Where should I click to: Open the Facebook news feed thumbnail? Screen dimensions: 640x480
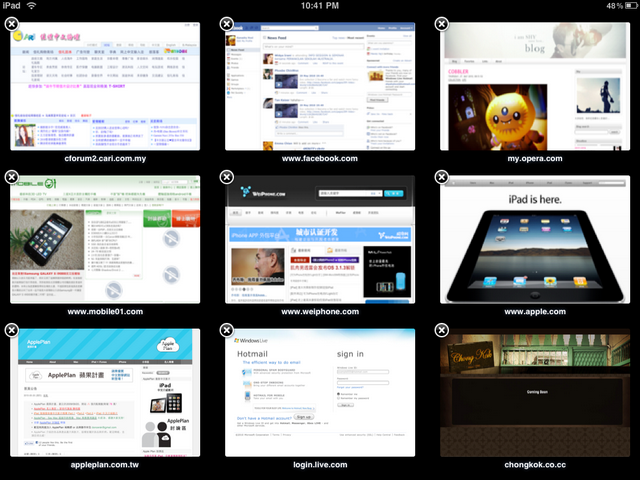[x=320, y=86]
